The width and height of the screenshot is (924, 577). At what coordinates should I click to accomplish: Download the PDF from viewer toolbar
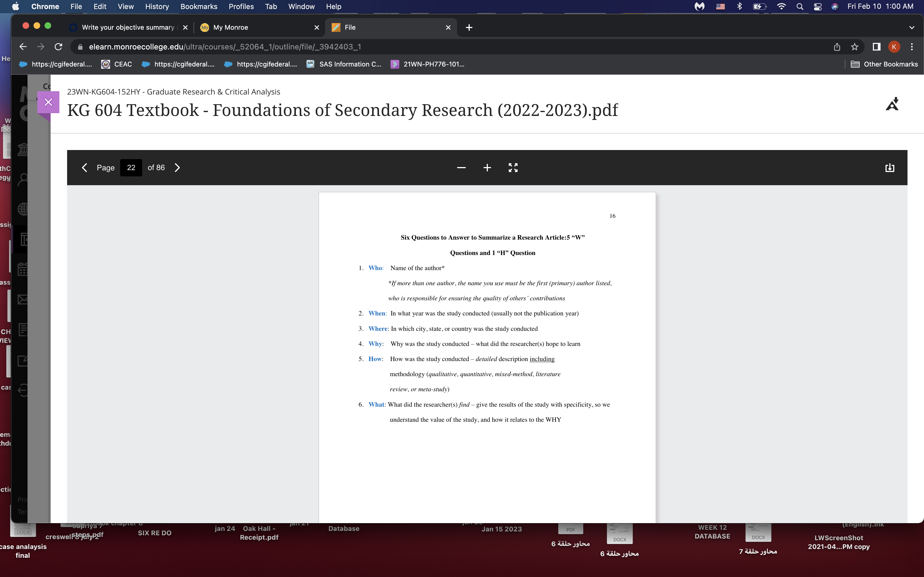(x=889, y=168)
